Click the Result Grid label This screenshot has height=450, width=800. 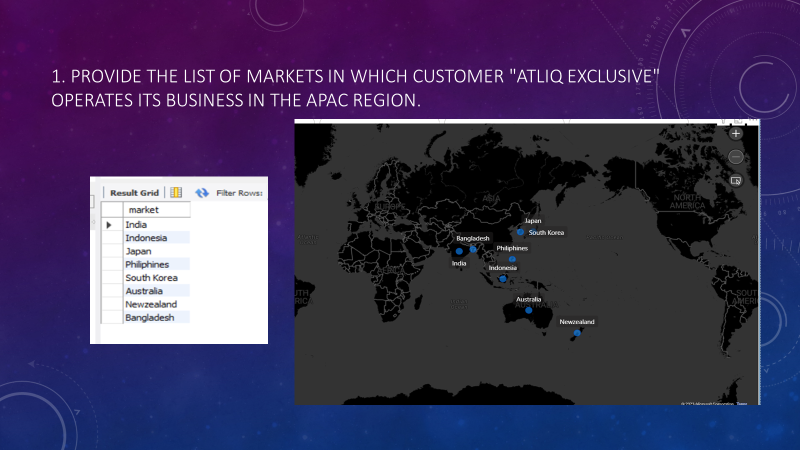click(135, 193)
